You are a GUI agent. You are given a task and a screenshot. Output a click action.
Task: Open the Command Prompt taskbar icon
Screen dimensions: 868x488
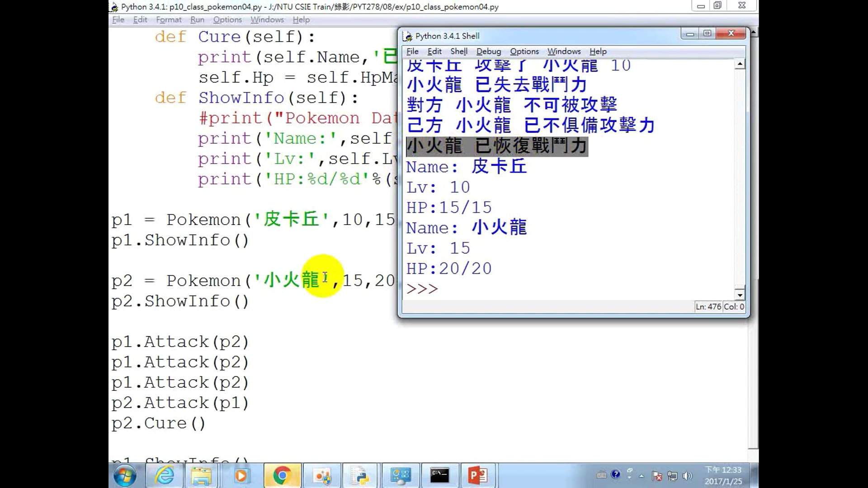click(439, 475)
